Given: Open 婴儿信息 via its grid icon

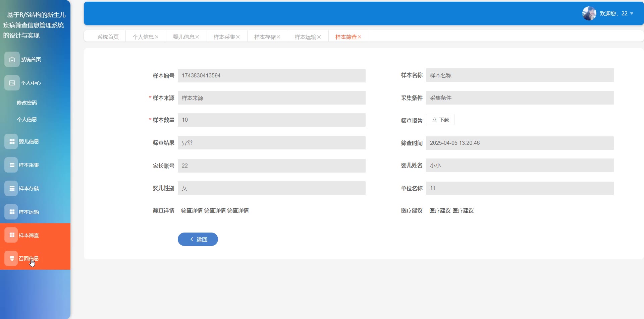Looking at the screenshot, I should (12, 141).
